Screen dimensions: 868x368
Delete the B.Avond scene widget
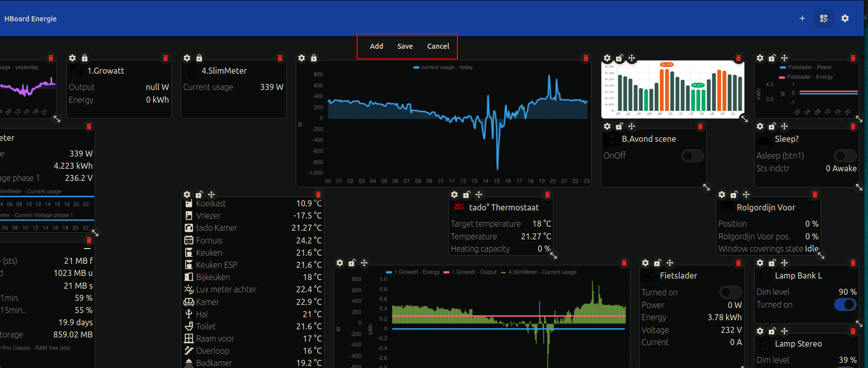pos(700,126)
